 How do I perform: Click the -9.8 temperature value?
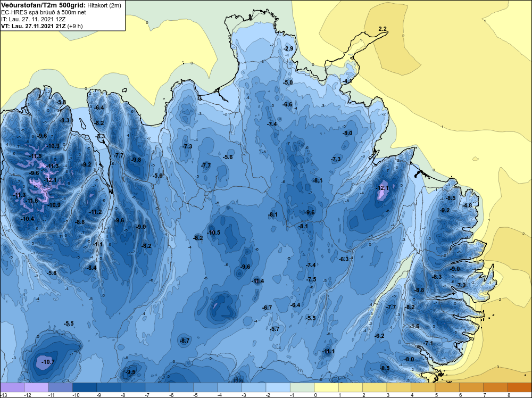coord(136,160)
